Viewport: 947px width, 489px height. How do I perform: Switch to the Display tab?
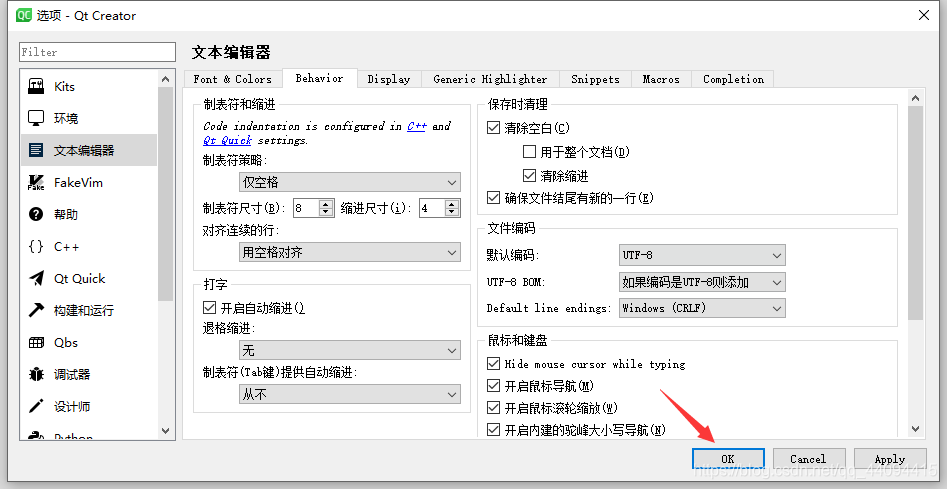pyautogui.click(x=388, y=79)
